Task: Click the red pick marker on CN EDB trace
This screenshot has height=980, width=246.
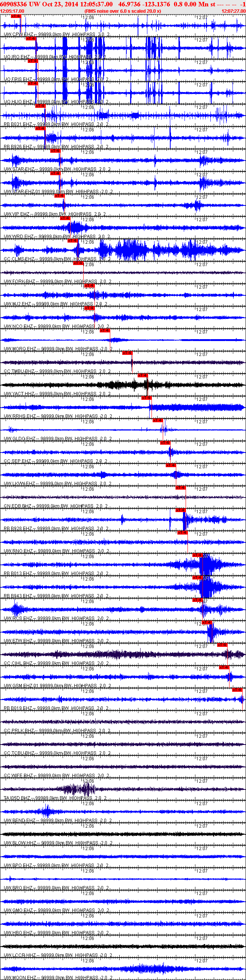Action: (180, 487)
